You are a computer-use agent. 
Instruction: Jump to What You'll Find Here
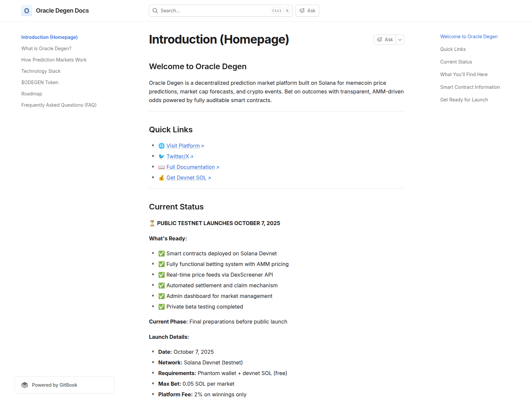pyautogui.click(x=464, y=74)
